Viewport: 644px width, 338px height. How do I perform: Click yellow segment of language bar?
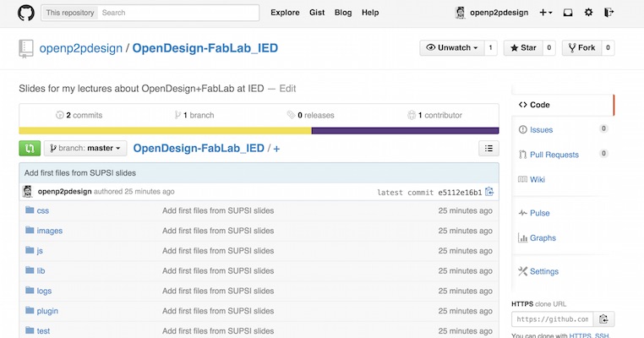coord(165,131)
